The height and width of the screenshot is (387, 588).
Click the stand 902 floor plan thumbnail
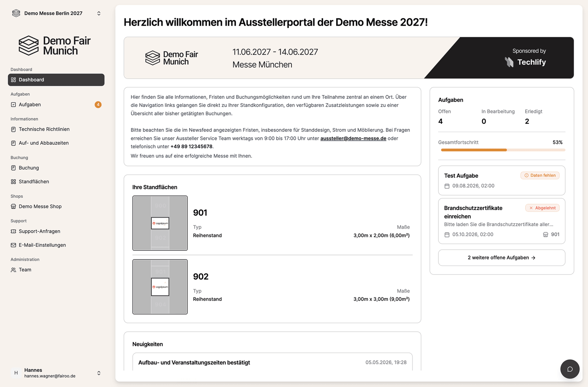(160, 287)
